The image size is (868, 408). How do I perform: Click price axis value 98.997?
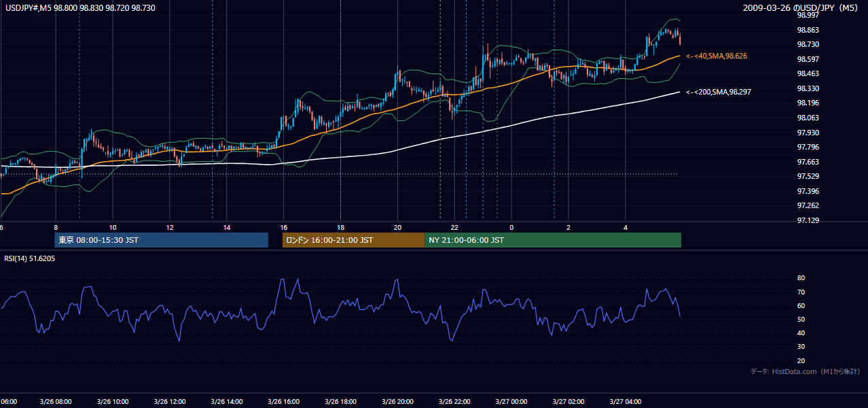[x=809, y=15]
